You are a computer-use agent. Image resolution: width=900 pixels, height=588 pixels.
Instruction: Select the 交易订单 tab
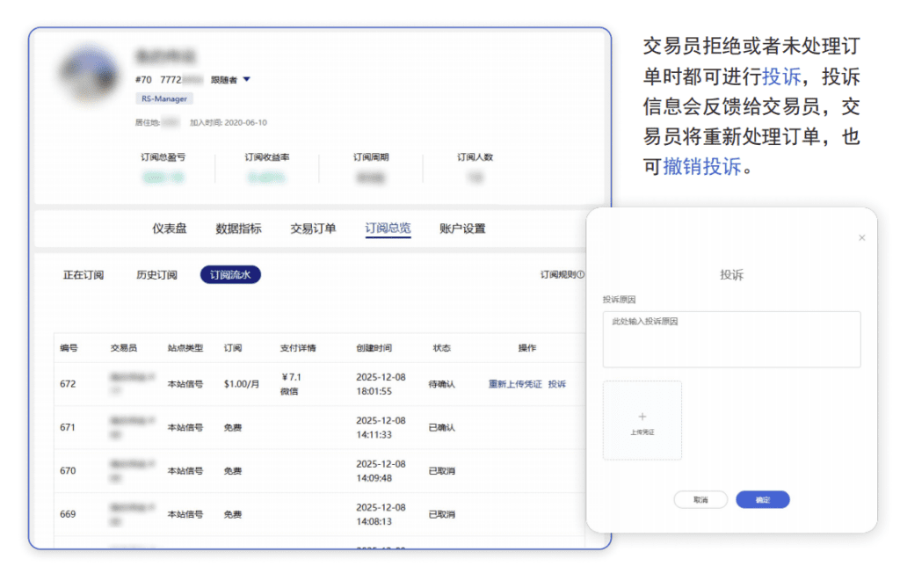coord(313,229)
